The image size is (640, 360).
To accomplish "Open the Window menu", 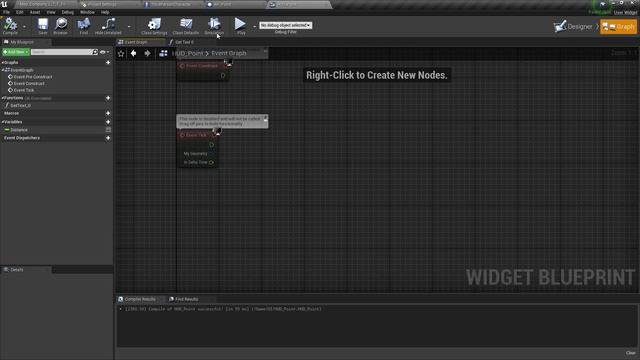I will [x=87, y=12].
